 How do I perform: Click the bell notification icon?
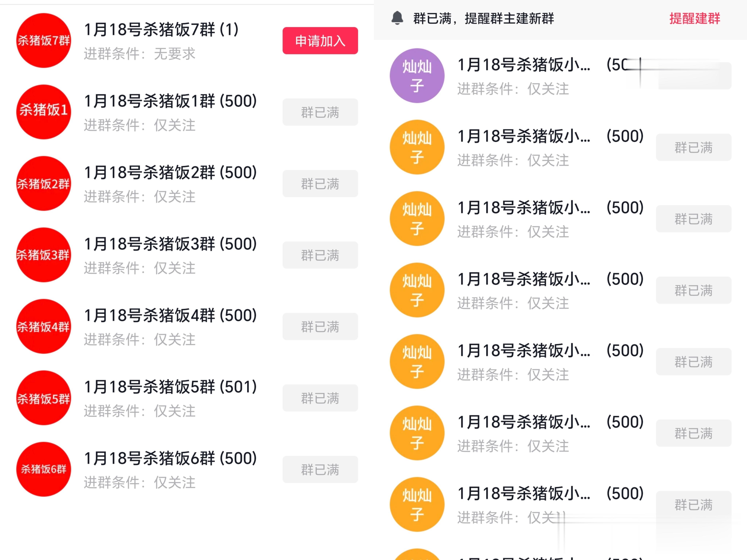(x=397, y=18)
